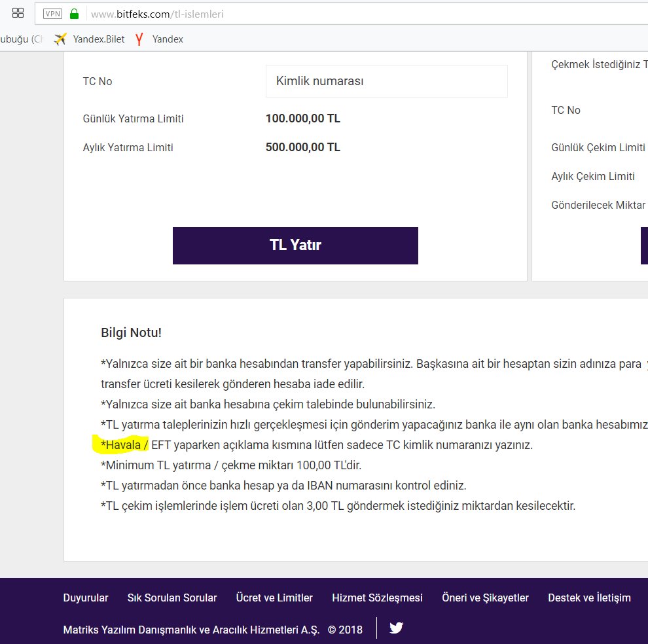648x644 pixels.
Task: Click the Günlük Yatırma Limiti label
Action: coord(133,119)
